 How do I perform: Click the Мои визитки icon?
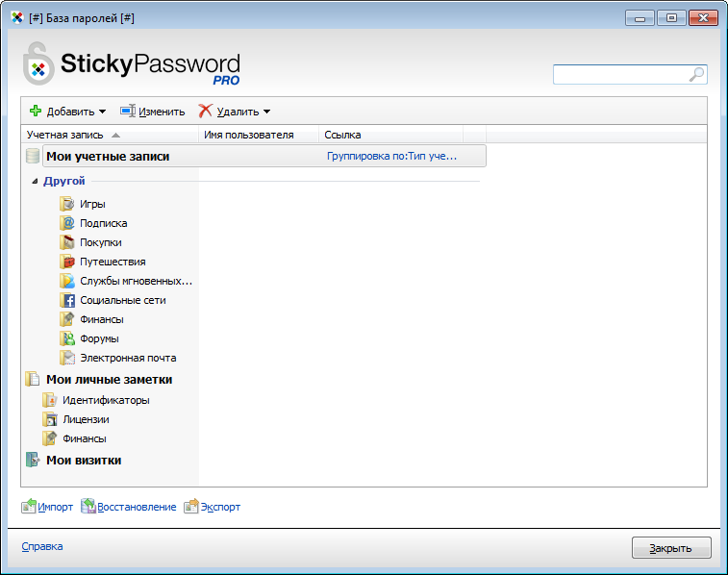pos(33,460)
